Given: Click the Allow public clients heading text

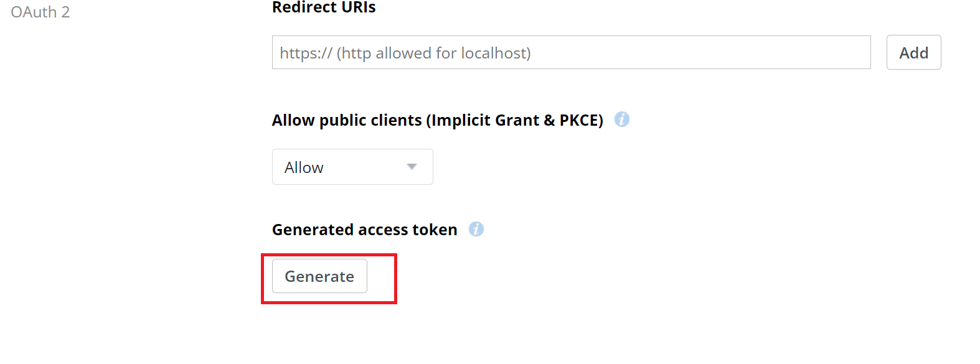Looking at the screenshot, I should pos(437,120).
